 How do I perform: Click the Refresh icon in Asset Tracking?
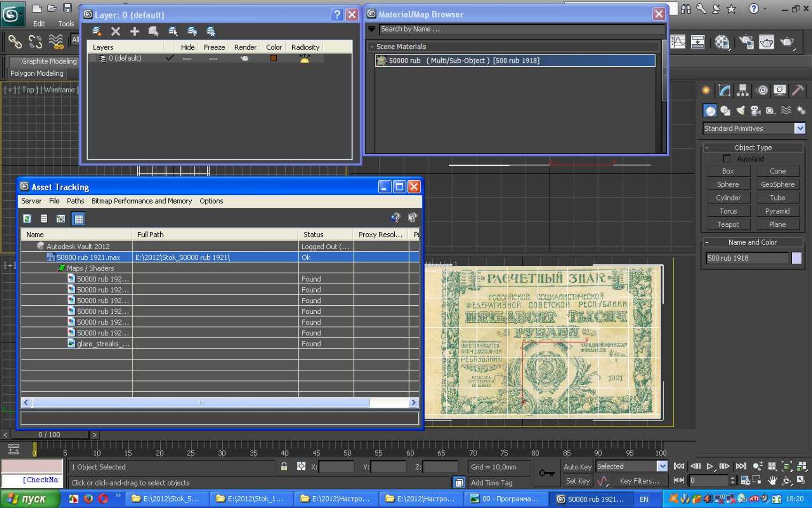27,219
